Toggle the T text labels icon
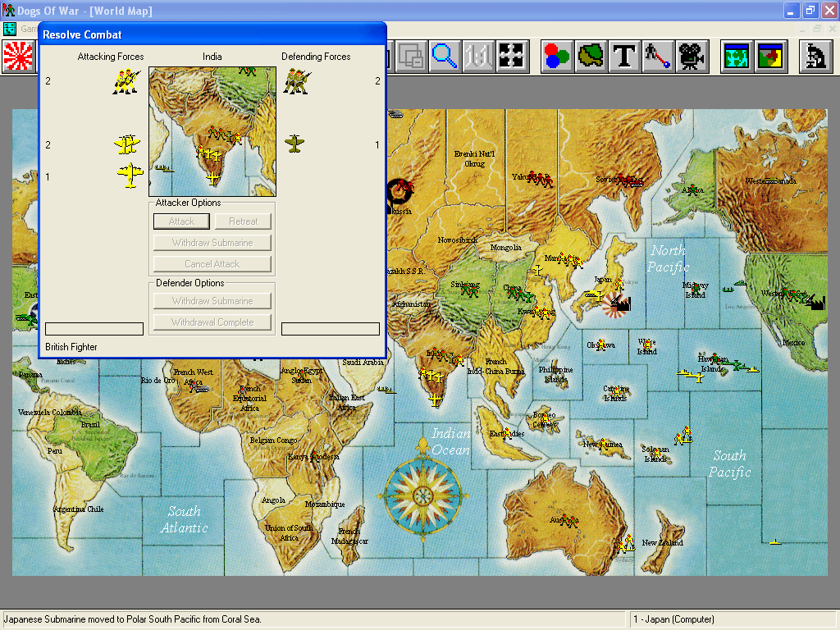The width and height of the screenshot is (840, 630). tap(624, 56)
